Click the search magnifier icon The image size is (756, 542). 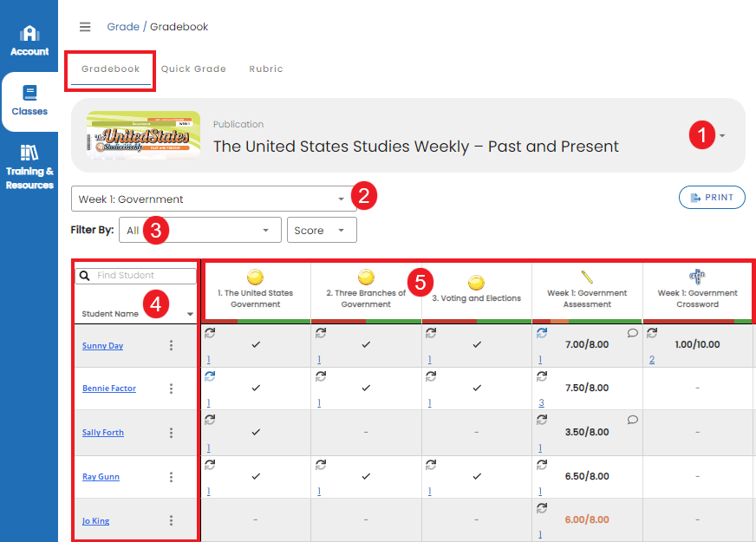click(x=84, y=276)
